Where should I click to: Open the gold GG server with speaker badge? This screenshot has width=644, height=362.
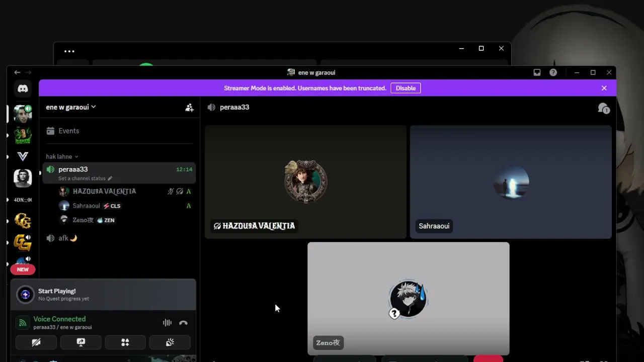coord(23,243)
